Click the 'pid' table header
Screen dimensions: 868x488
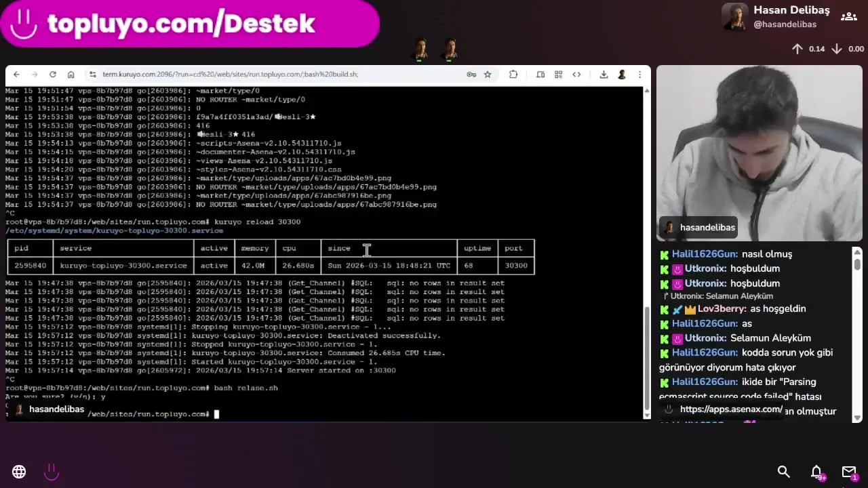point(21,248)
